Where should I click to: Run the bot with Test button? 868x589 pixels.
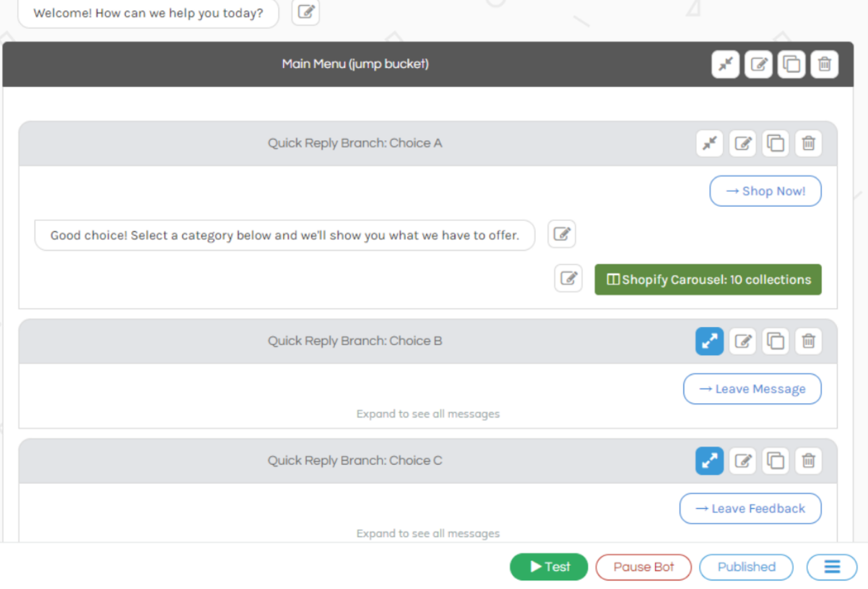(x=549, y=567)
